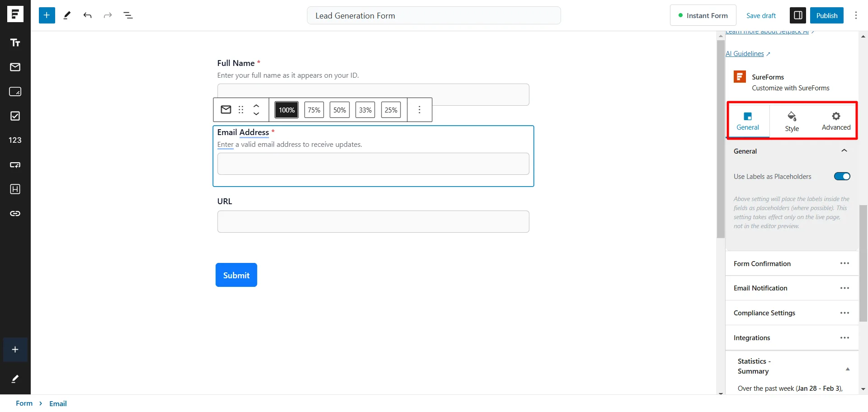Select the Checkbox field block icon

click(15, 116)
